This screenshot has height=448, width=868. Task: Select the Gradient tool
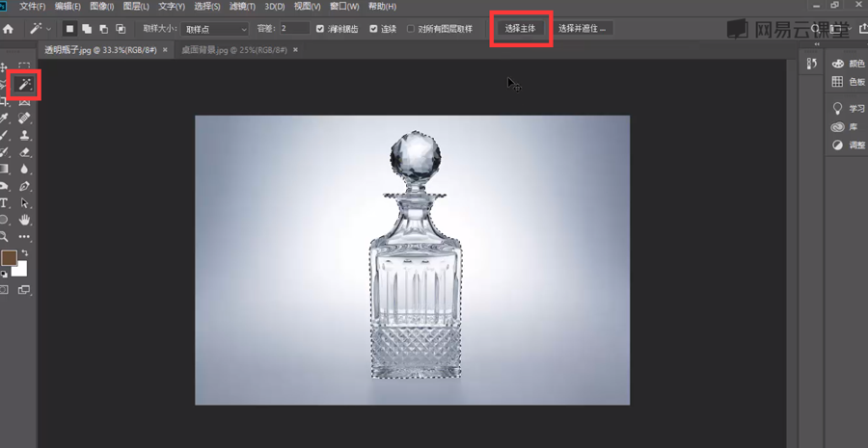pos(4,169)
